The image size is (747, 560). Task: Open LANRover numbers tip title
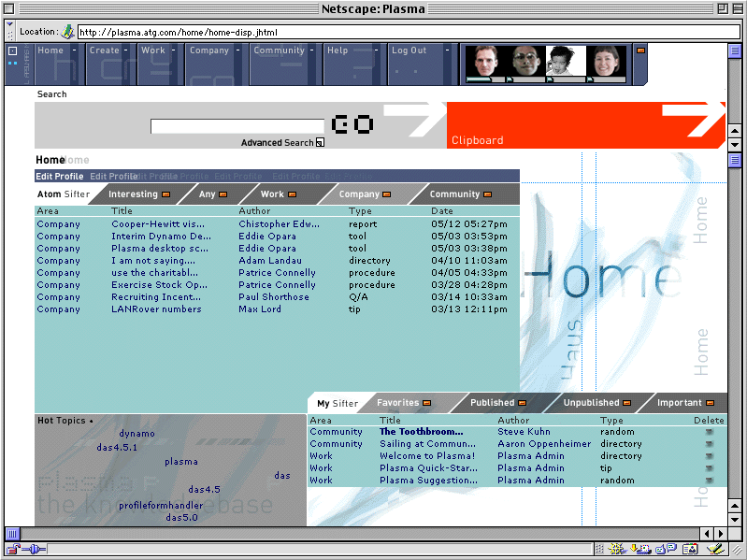(x=156, y=309)
